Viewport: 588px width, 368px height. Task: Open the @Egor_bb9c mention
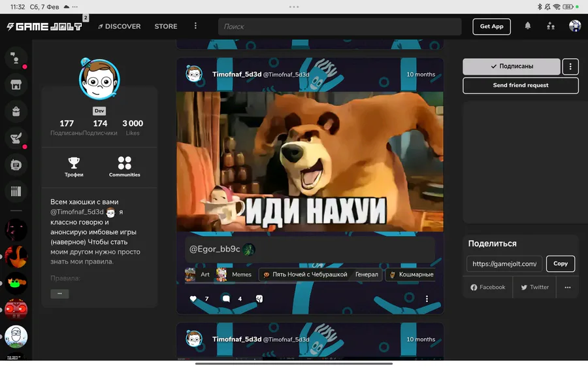coord(214,249)
